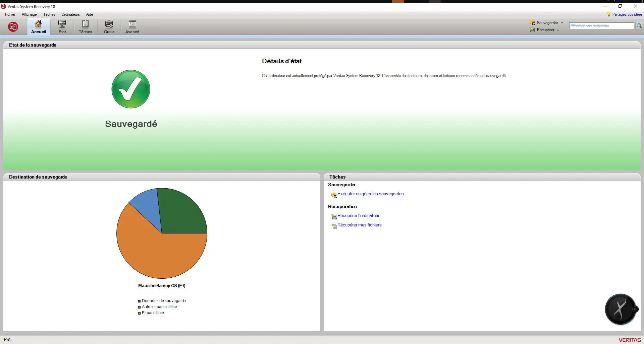Image resolution: width=644 pixels, height=344 pixels.
Task: Click the green checkmark status icon
Action: click(131, 89)
